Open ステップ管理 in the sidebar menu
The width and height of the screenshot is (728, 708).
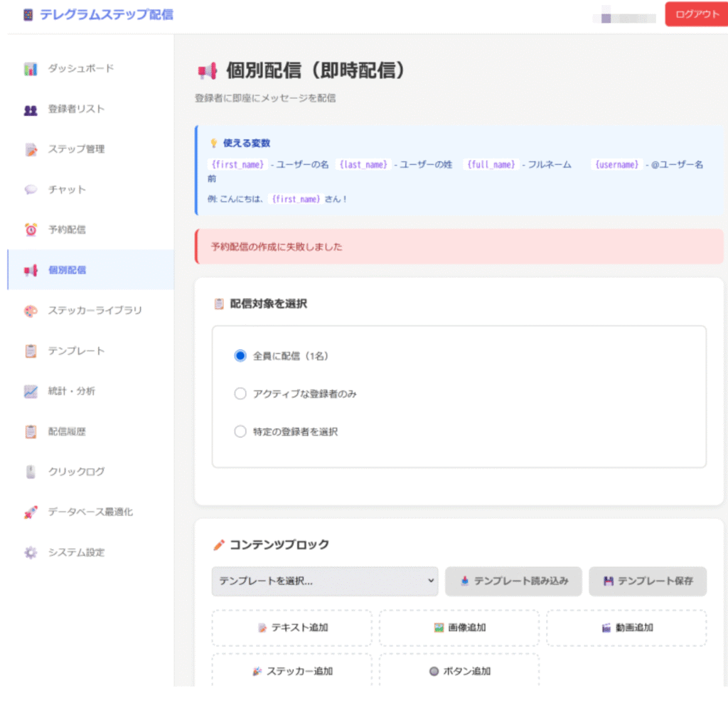click(76, 149)
